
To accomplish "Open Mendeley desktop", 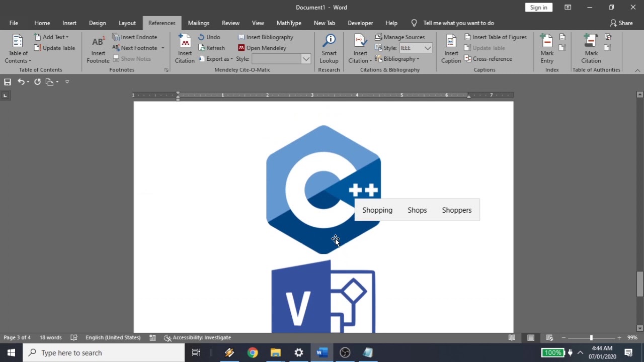I will coord(262,48).
